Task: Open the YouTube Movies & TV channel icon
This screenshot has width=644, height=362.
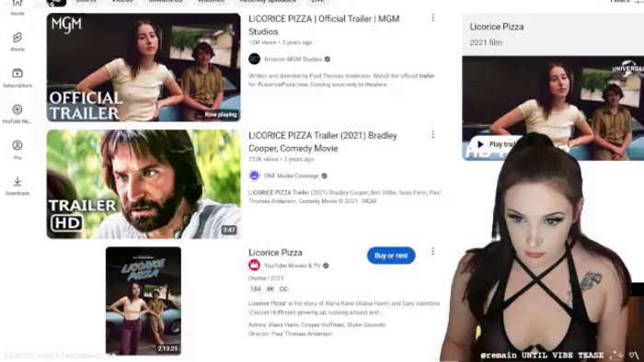Action: 254,266
